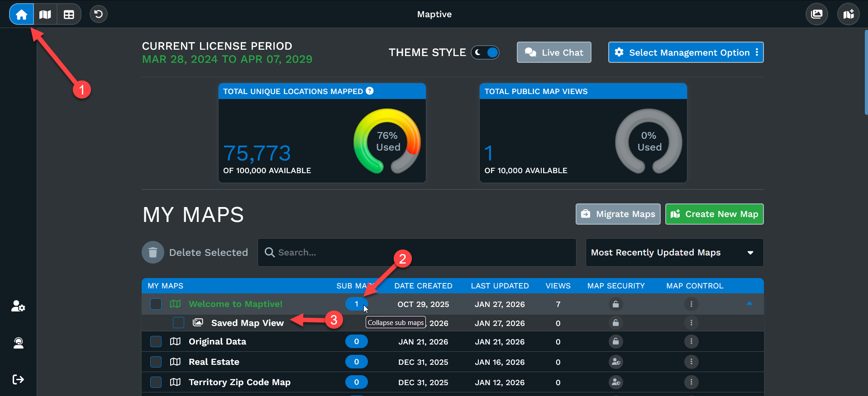Open the Real Estate map link
Screen dimensions: 868x396
[x=214, y=362]
